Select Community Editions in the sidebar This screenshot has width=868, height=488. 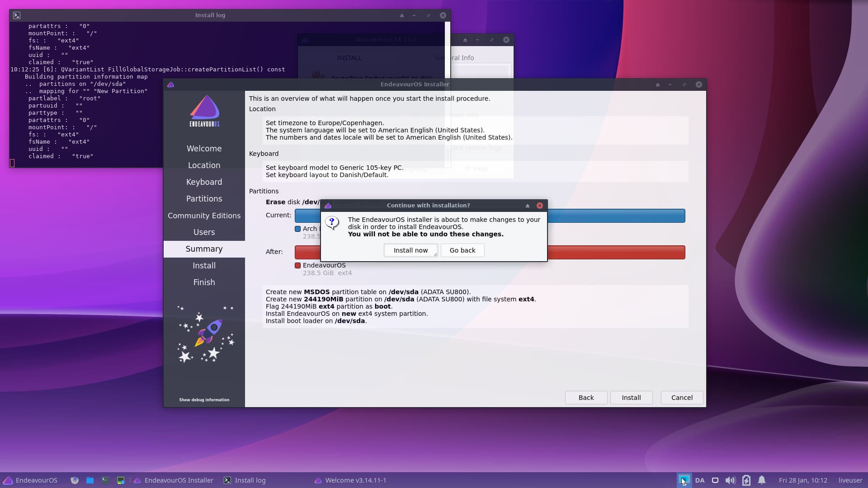[x=204, y=216]
